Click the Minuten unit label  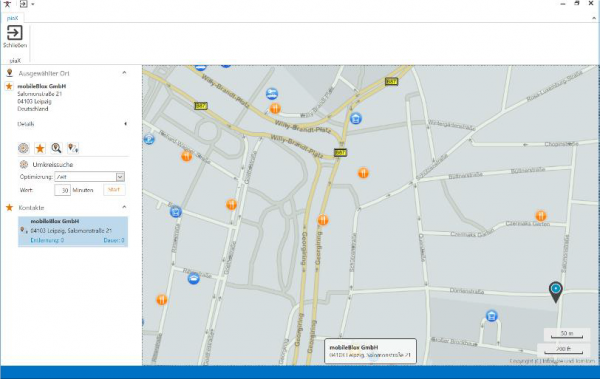(x=83, y=190)
